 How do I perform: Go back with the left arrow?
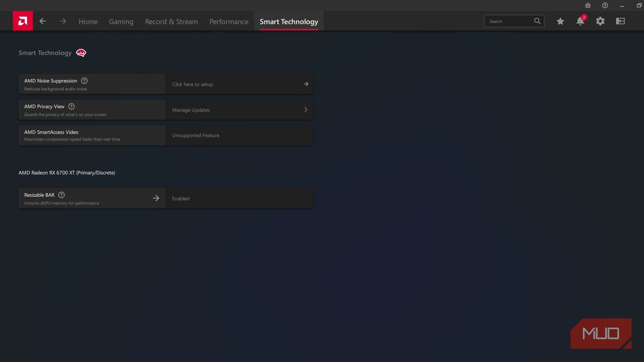pyautogui.click(x=43, y=21)
